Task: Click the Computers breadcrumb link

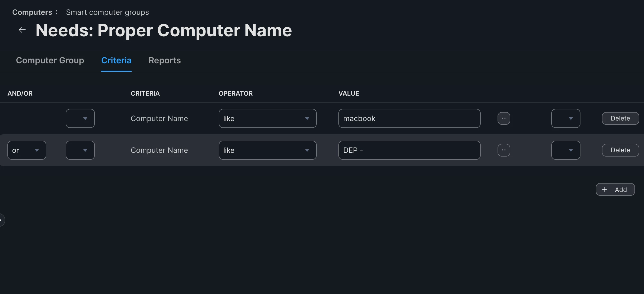Action: 32,12
